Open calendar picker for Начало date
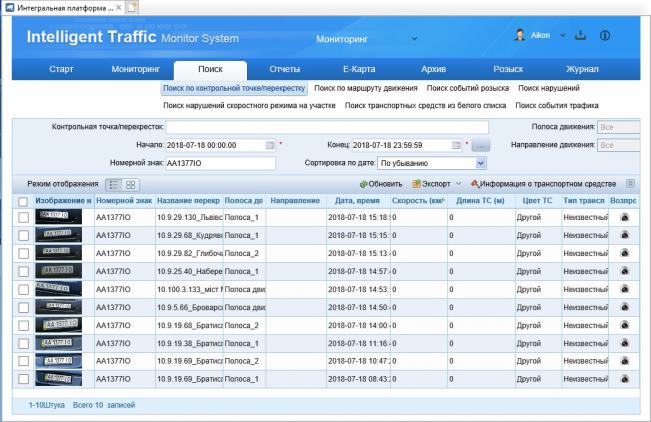 click(269, 145)
